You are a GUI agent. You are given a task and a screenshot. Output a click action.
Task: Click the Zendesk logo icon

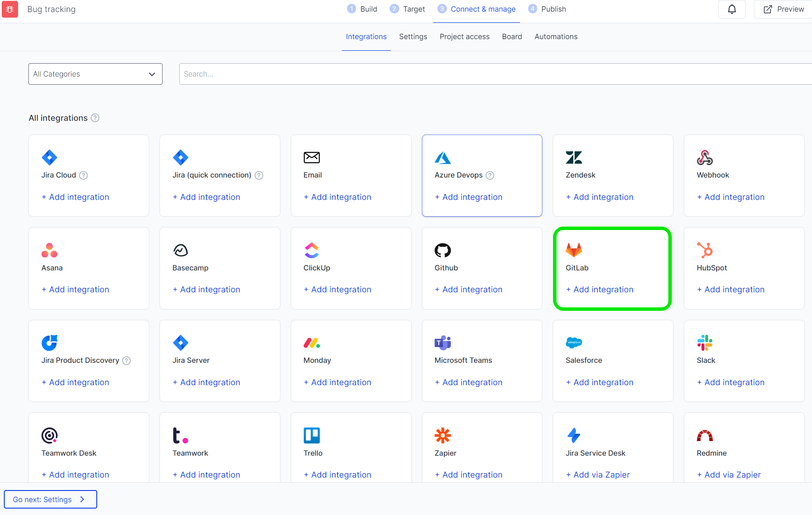[x=574, y=157]
